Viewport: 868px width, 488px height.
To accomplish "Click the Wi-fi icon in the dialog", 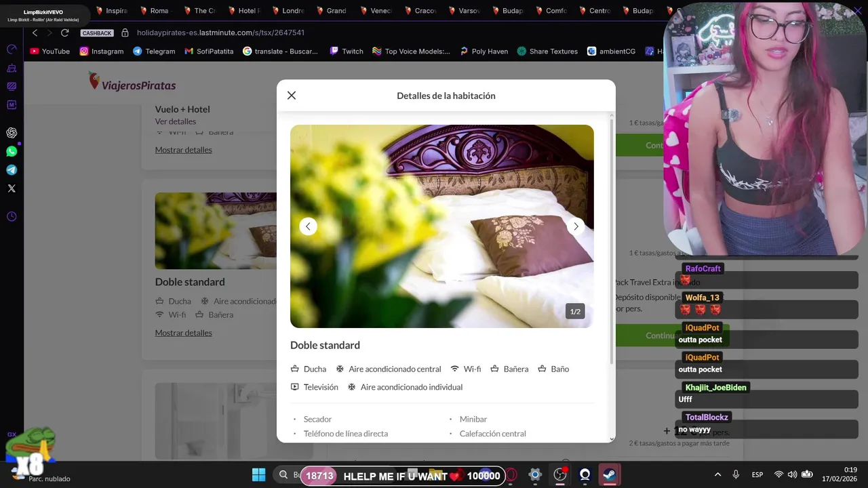I will pos(455,369).
